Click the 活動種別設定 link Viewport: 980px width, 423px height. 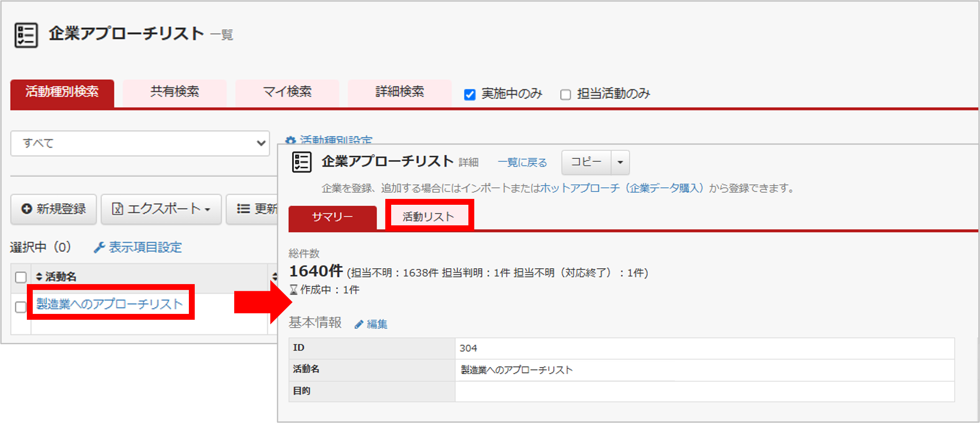pyautogui.click(x=336, y=140)
